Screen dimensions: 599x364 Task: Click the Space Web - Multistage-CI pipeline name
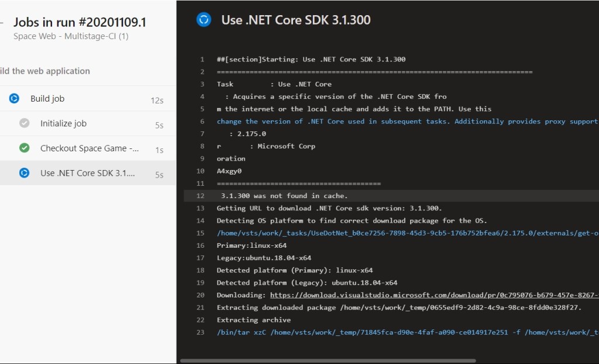click(x=71, y=36)
